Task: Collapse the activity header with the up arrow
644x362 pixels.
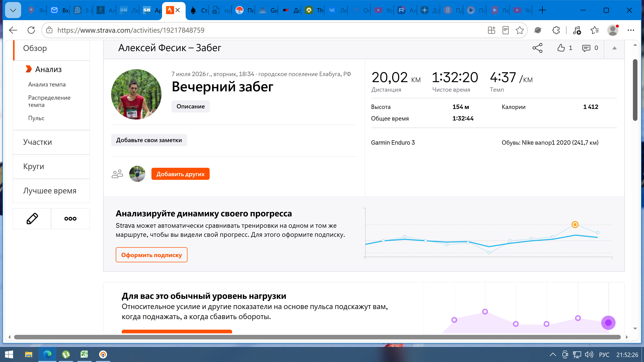Action: pos(614,48)
